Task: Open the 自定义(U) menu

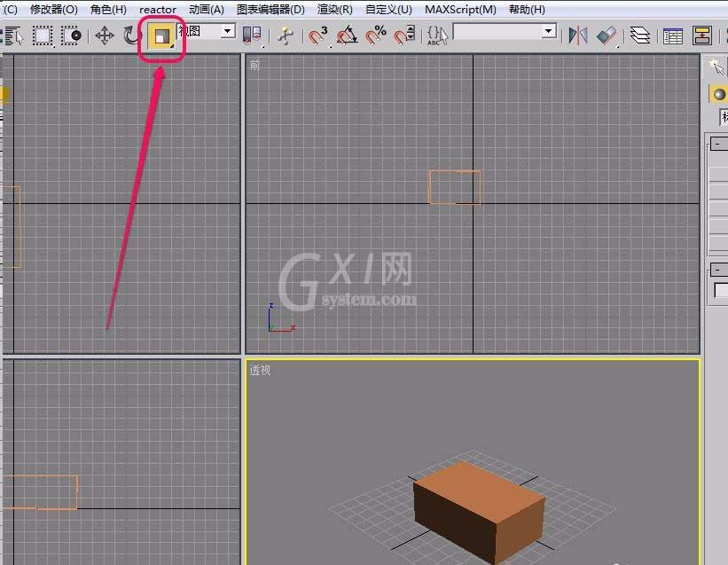Action: point(388,9)
